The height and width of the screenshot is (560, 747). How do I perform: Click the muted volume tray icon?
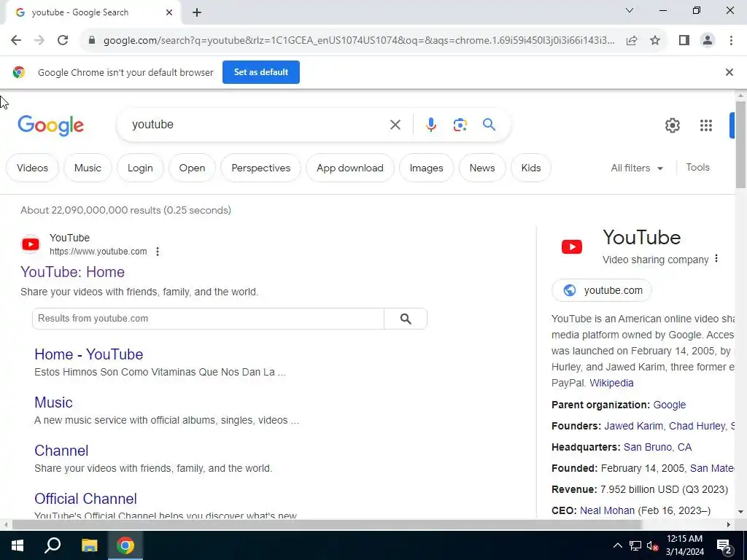click(652, 545)
